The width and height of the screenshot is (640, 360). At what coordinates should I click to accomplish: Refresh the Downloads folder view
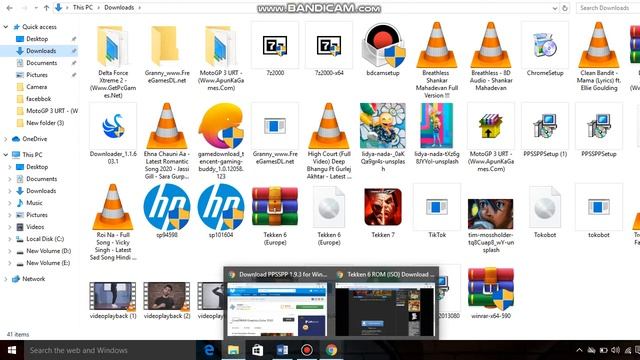(565, 8)
